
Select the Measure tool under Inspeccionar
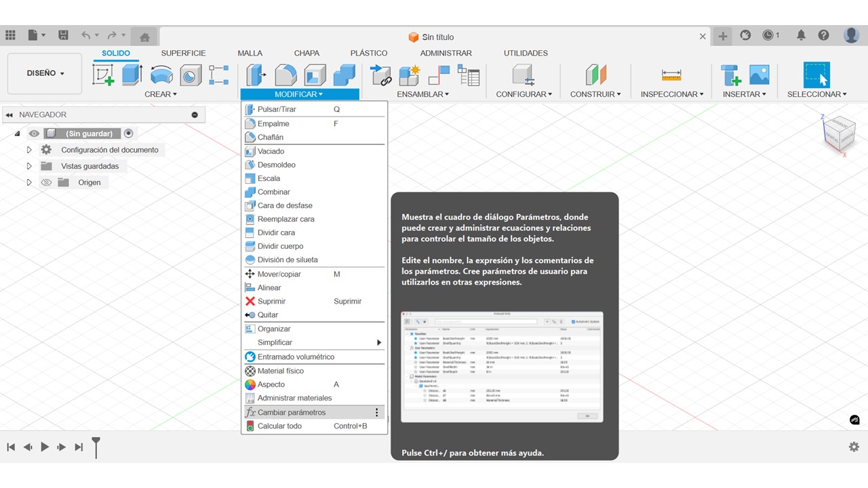point(671,75)
